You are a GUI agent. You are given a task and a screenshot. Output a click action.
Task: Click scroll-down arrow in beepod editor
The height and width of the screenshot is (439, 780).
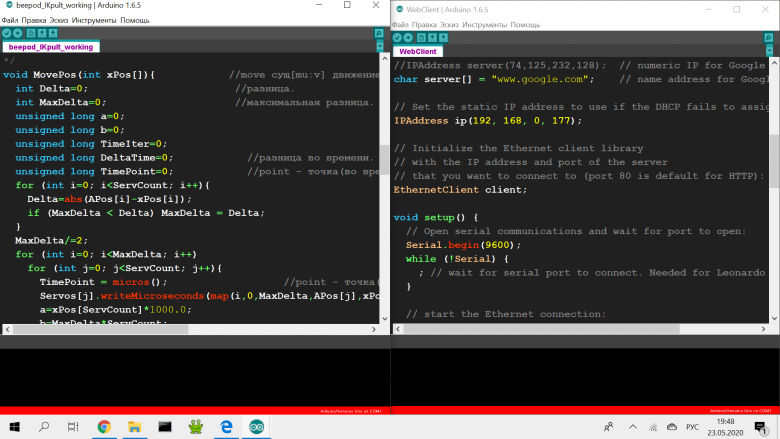tap(385, 319)
